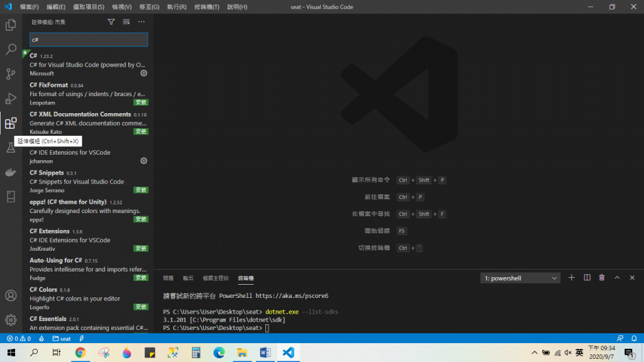Image resolution: width=644 pixels, height=362 pixels.
Task: Open Manage gear in activity bar
Action: click(11, 320)
